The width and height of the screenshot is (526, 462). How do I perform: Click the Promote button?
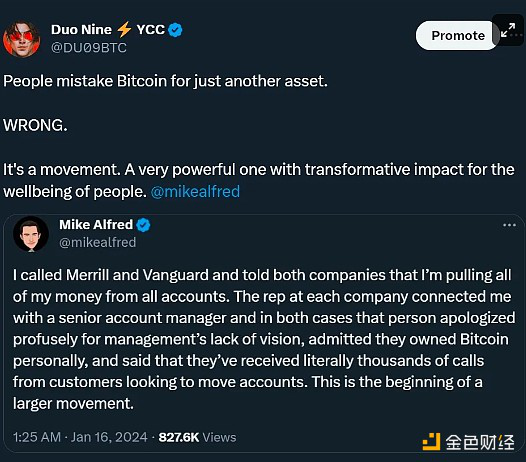click(458, 36)
